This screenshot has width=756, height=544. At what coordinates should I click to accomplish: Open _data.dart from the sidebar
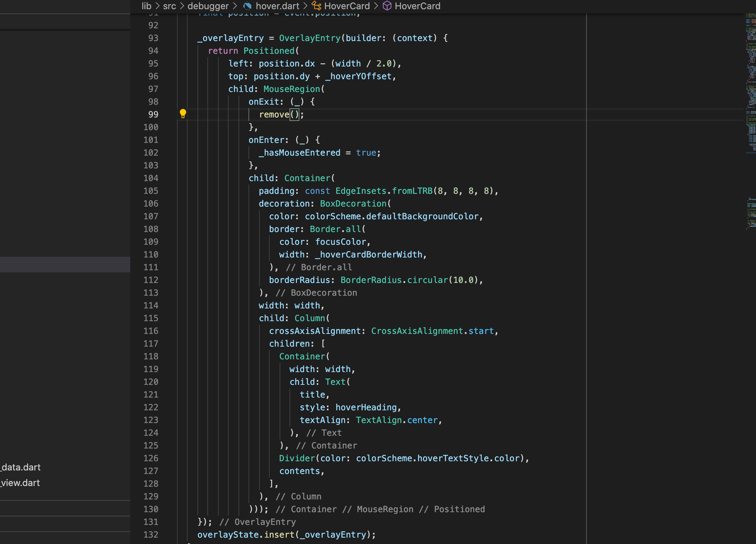(x=20, y=467)
